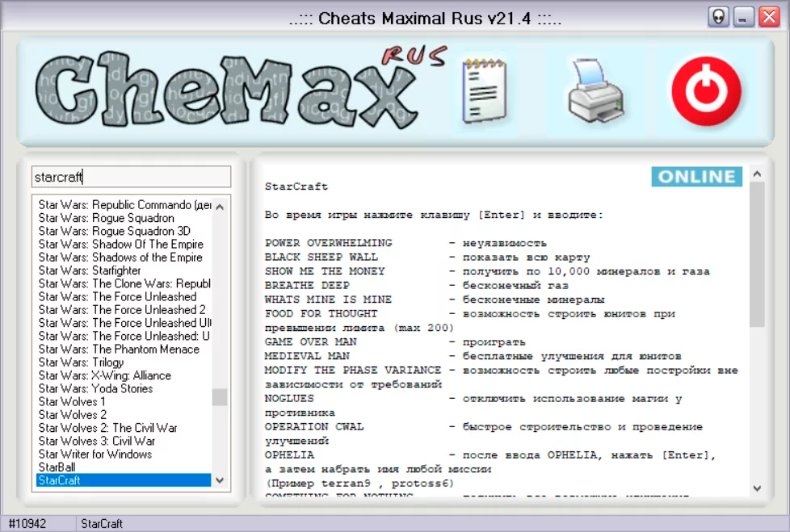Click MEDIEVAL MAN cheat line
This screenshot has height=532, width=790.
pos(473,356)
